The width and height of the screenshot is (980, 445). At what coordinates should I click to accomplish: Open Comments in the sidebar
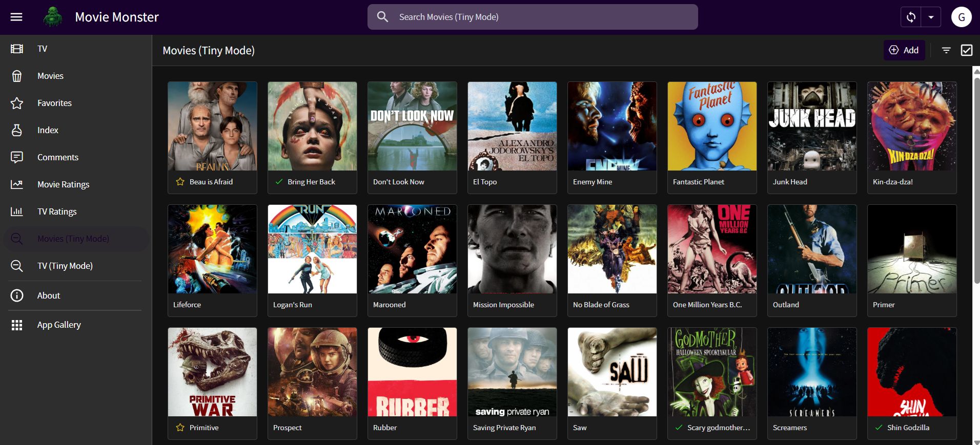pos(75,157)
